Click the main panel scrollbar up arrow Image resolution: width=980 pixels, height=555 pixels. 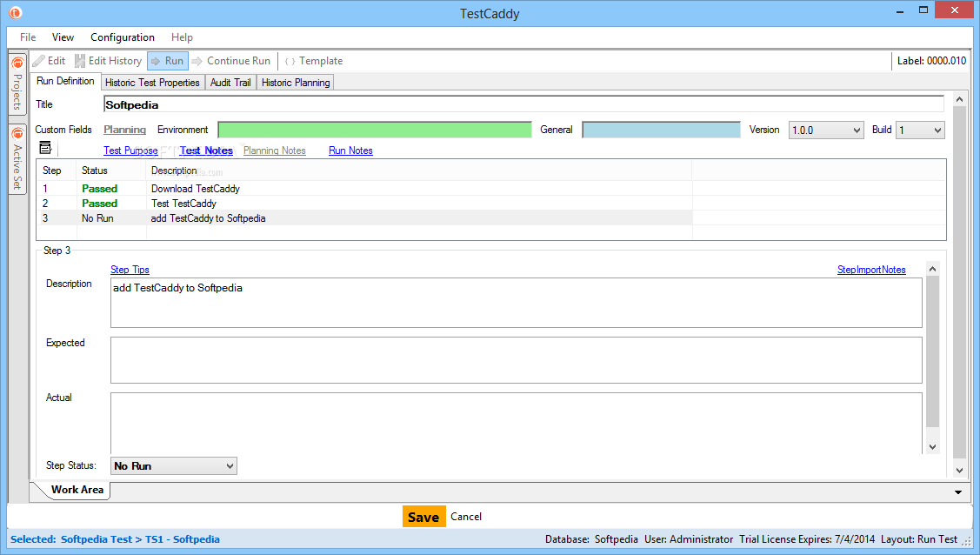[959, 100]
